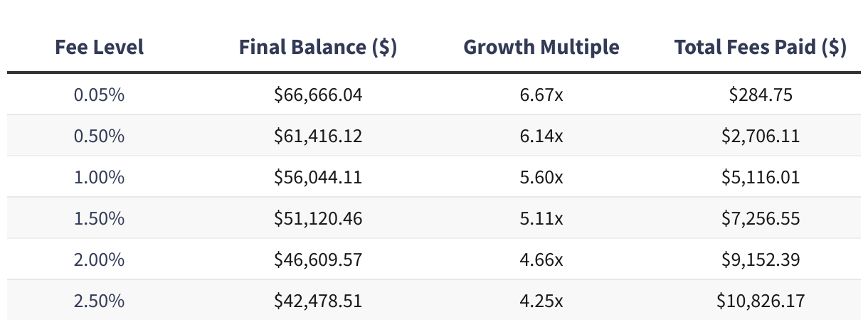
Task: Click the $66,666.04 final balance value
Action: [318, 95]
